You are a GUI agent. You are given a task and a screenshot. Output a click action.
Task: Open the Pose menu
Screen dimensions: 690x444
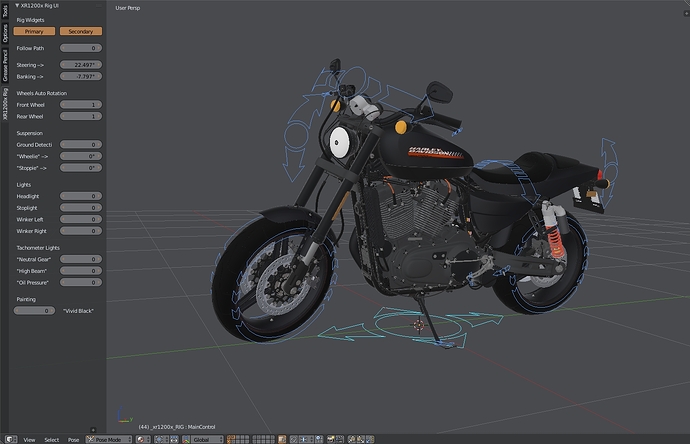click(73, 440)
